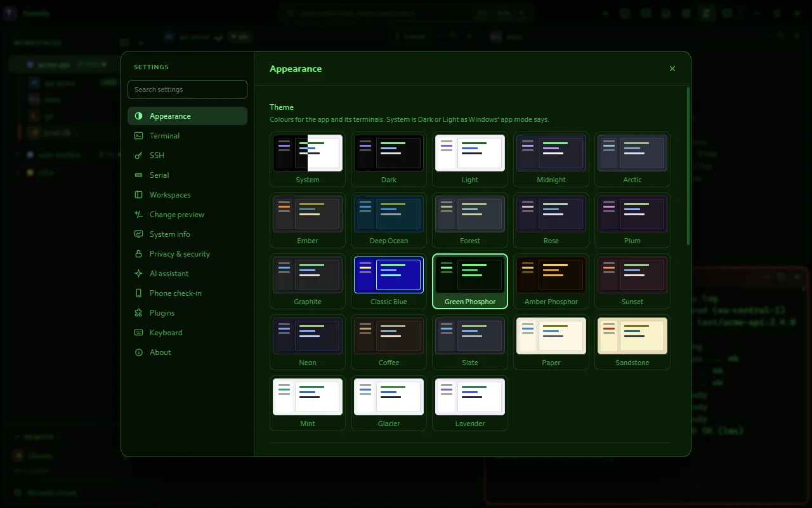Click the Search settings field
Screen dimensions: 812x508
187,90
